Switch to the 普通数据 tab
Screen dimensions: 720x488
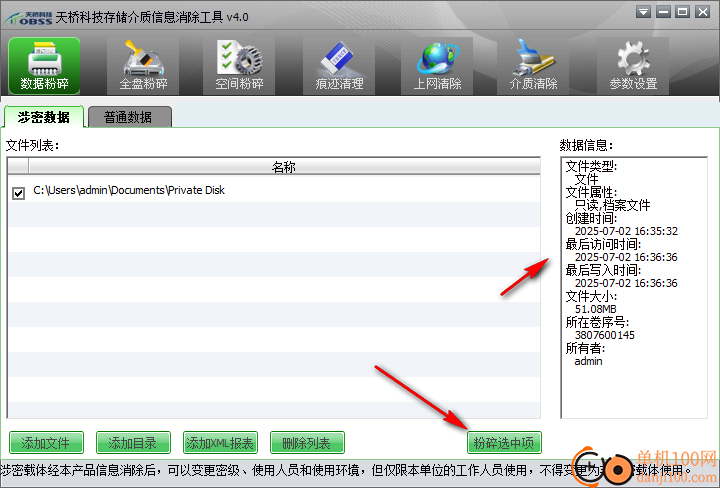point(129,117)
